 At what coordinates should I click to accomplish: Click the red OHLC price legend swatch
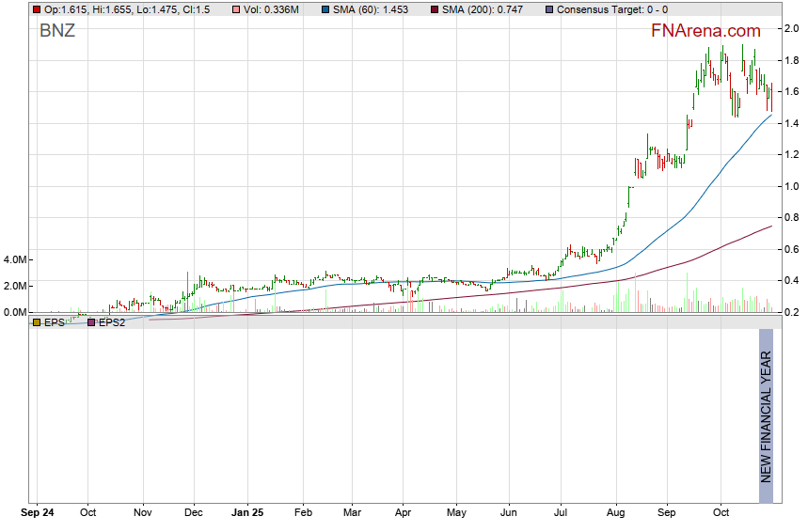(36, 9)
